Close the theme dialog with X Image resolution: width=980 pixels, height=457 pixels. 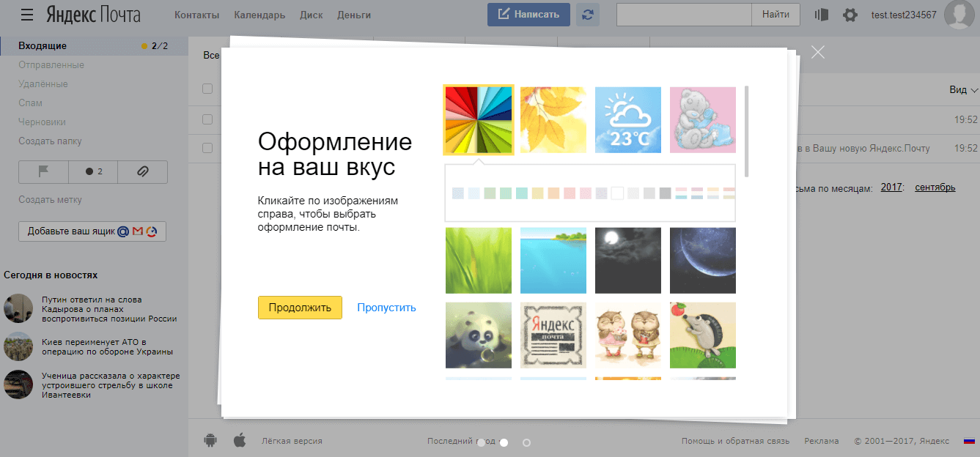coord(818,52)
